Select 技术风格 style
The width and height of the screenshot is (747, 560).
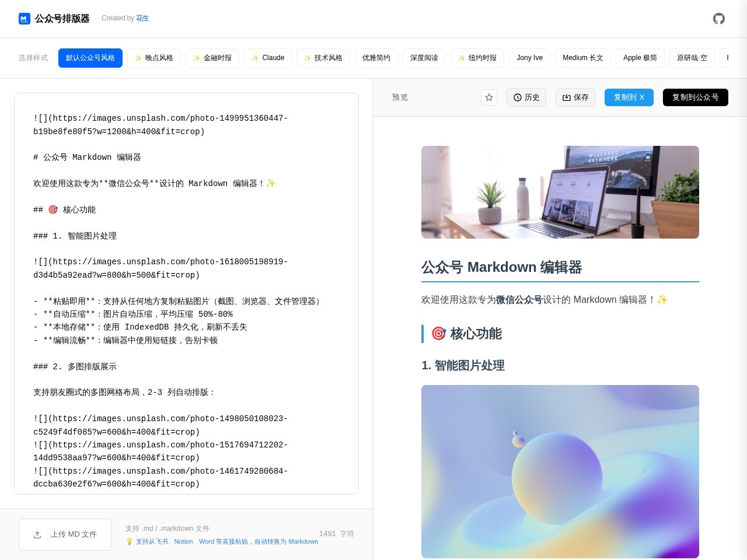tap(323, 58)
